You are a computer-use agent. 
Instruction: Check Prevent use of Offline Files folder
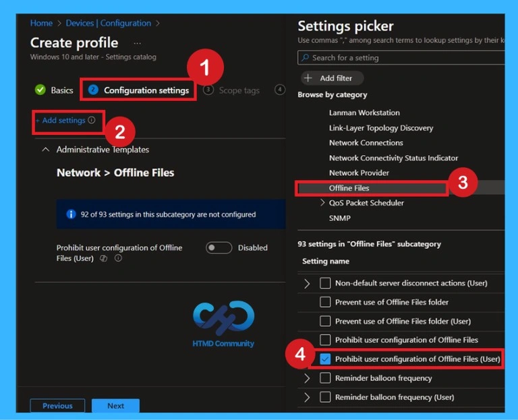pyautogui.click(x=325, y=302)
